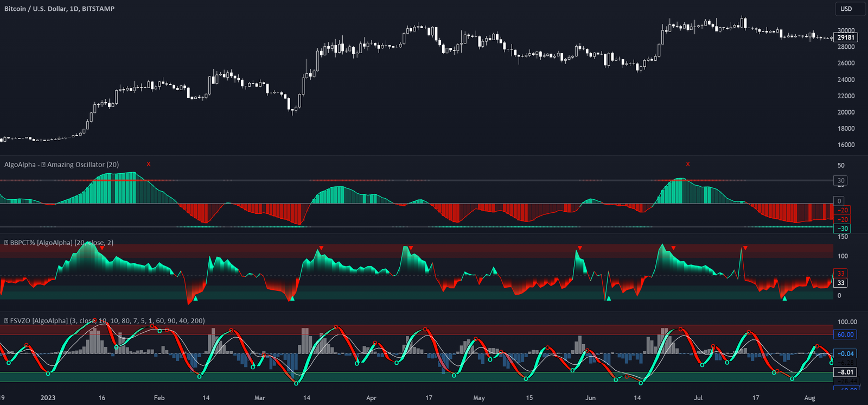Select the boxed 30 level on oscillator scale
Image resolution: width=868 pixels, height=405 pixels.
click(840, 181)
